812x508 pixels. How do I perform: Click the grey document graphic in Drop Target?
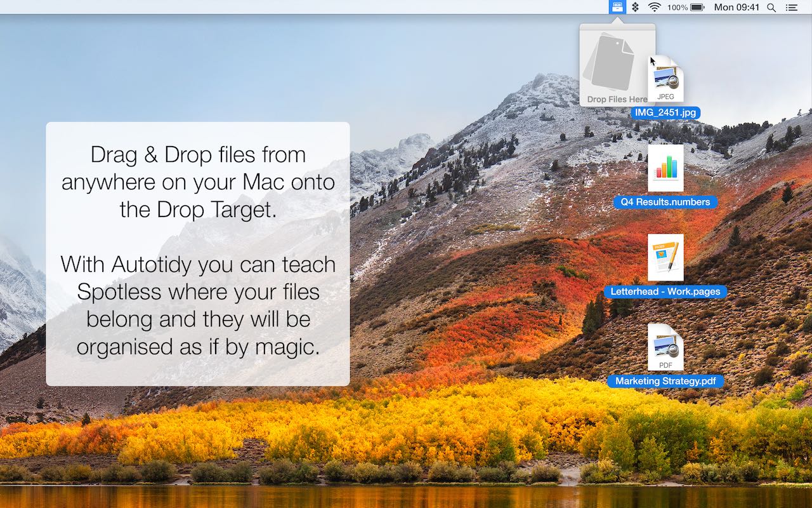[609, 62]
